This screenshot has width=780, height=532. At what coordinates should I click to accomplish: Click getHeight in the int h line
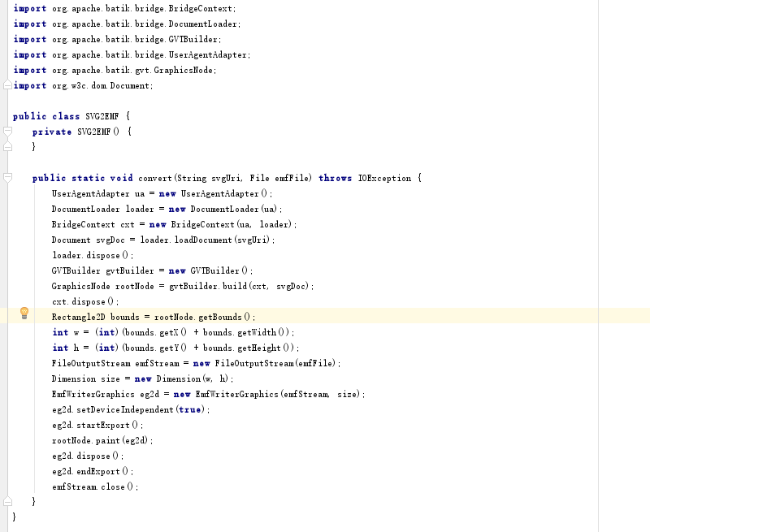click(259, 348)
